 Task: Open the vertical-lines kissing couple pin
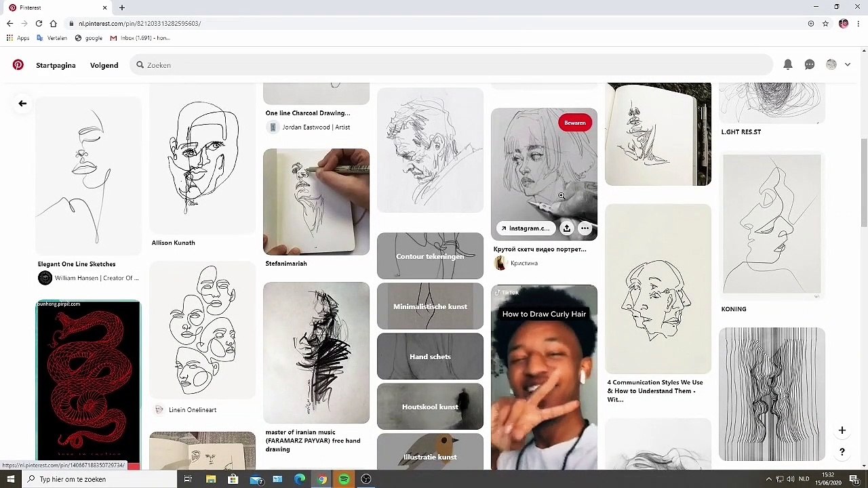point(772,394)
